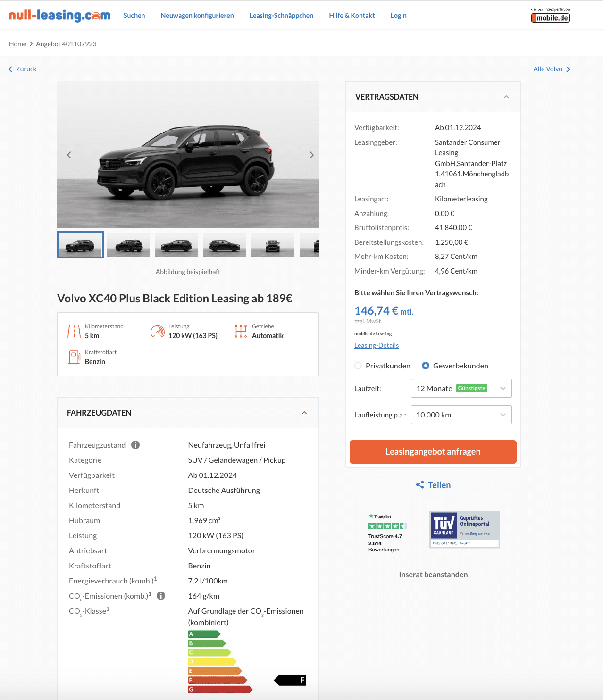Click the Herkunft value Deutsche Ausführung
This screenshot has width=603, height=700.
tap(224, 490)
